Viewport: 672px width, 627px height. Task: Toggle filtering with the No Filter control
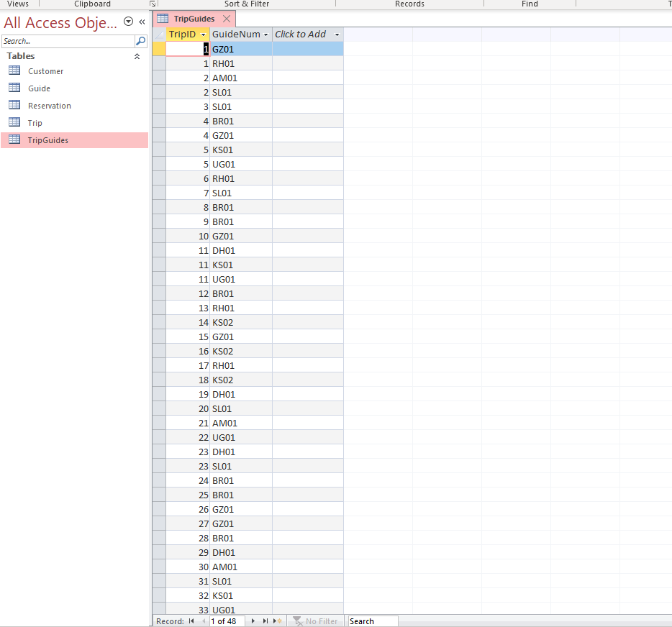(315, 621)
